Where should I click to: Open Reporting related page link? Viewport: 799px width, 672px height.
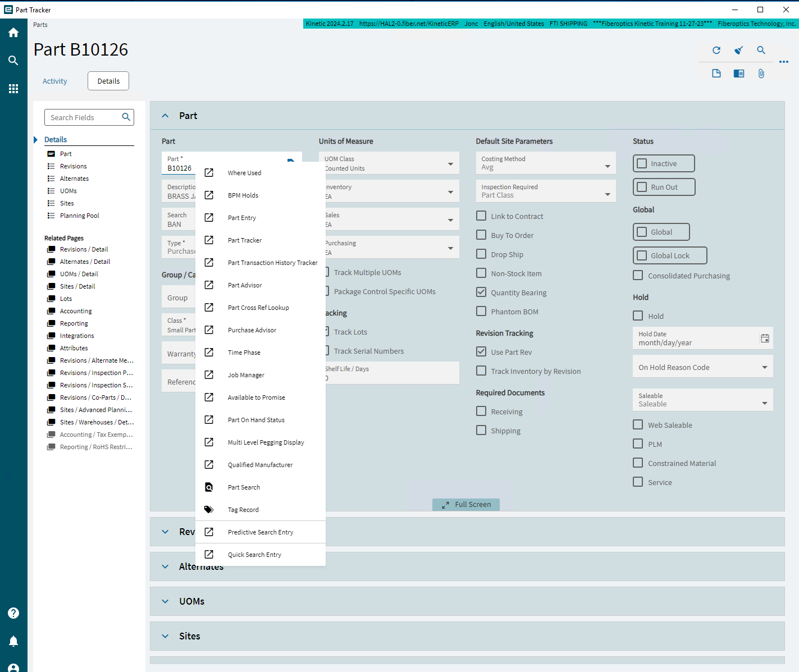(x=74, y=323)
